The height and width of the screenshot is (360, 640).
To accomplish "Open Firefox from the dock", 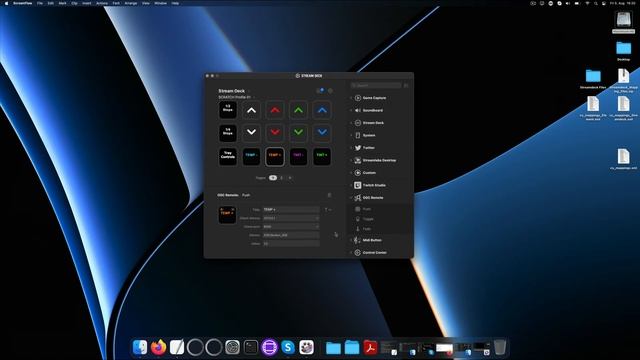I will [158, 347].
